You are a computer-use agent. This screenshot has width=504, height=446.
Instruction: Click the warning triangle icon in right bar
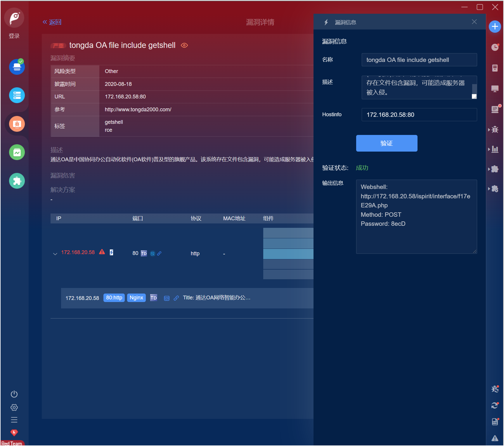495,438
